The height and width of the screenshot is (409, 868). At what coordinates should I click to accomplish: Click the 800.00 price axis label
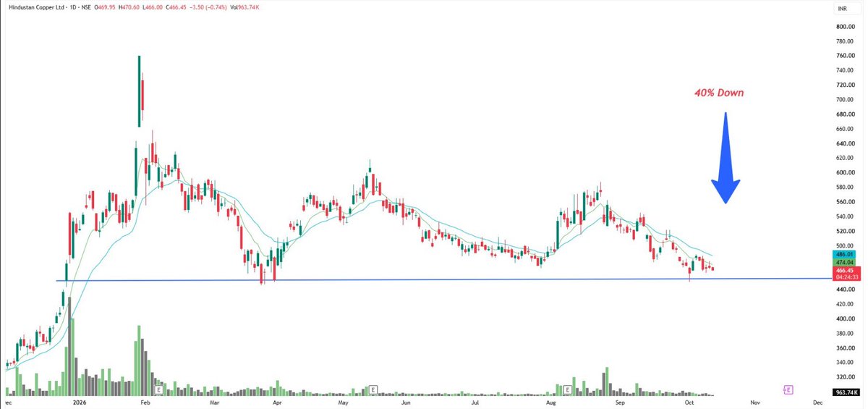(x=846, y=26)
